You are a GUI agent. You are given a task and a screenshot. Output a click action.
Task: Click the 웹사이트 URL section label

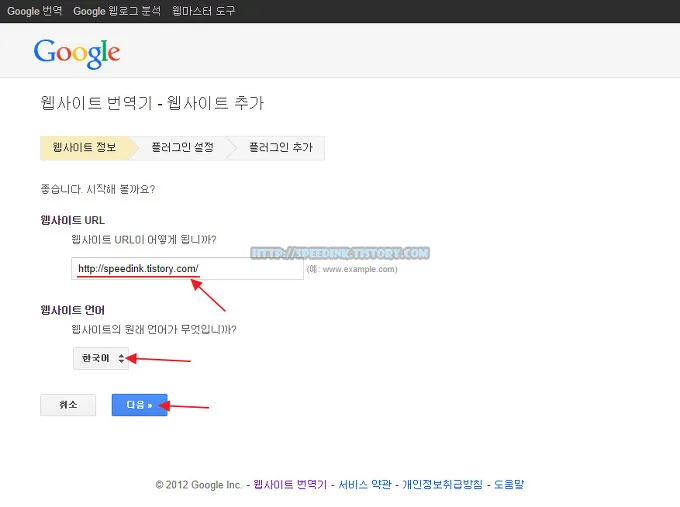[x=72, y=220]
